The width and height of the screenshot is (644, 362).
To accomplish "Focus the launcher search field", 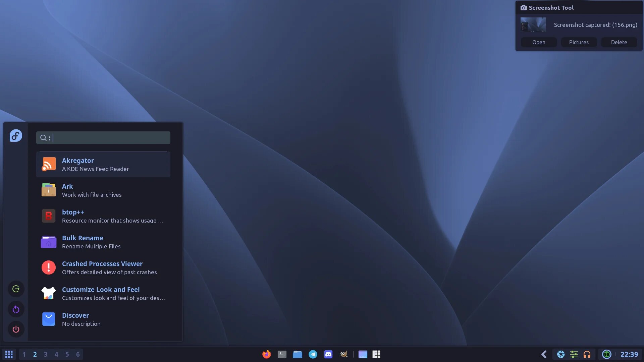I will (x=103, y=138).
